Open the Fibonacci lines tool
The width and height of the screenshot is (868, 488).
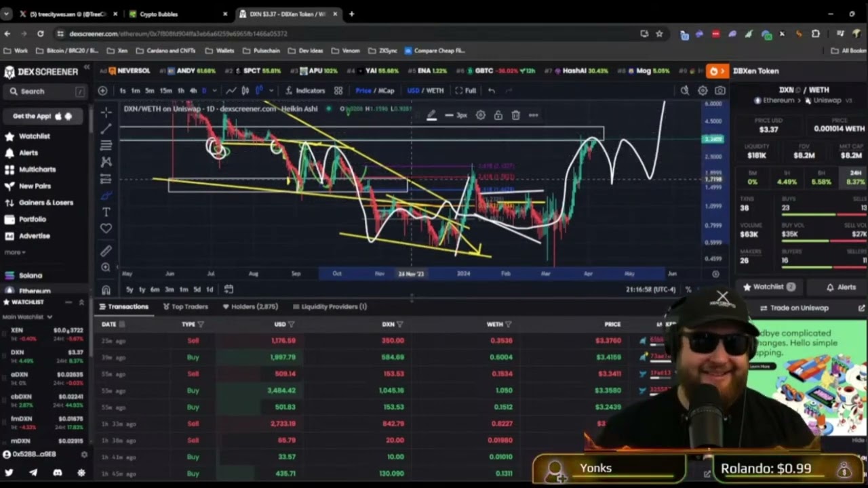(x=106, y=145)
